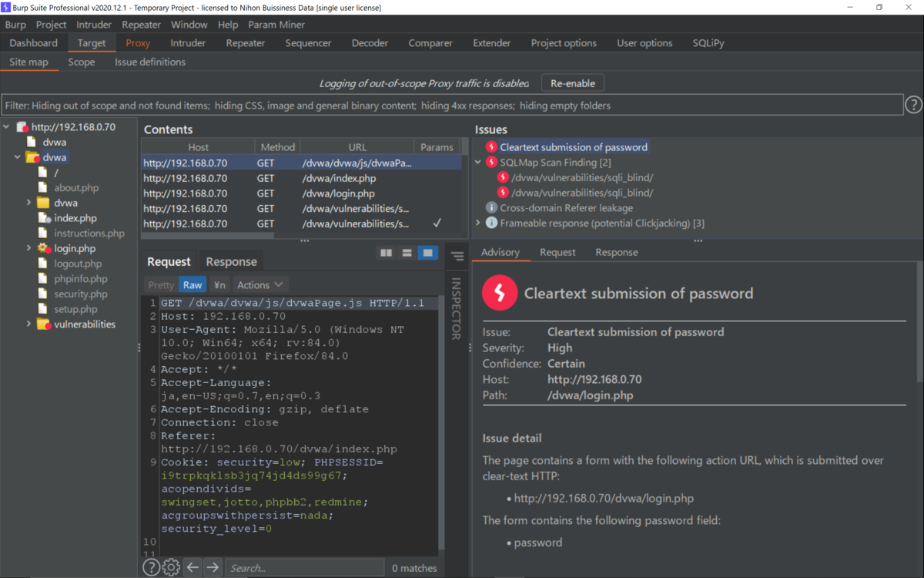Click the nested dvwa subfolder icon

tap(44, 203)
